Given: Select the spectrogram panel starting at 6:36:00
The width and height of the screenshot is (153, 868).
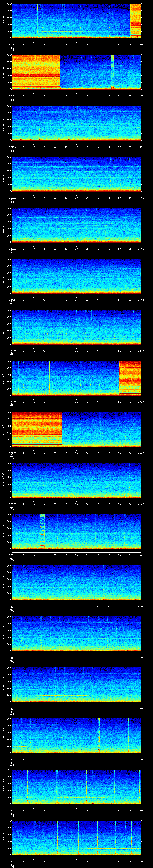Looking at the screenshot, I should tap(76, 378).
